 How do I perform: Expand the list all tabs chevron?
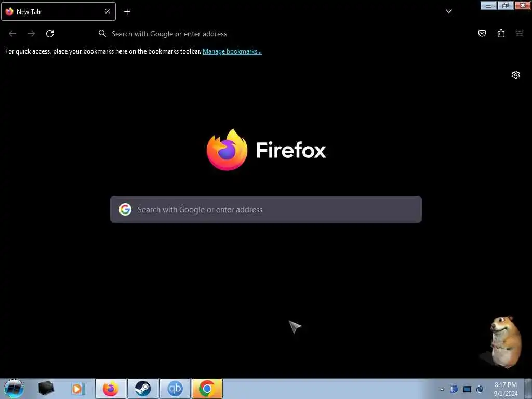448,11
